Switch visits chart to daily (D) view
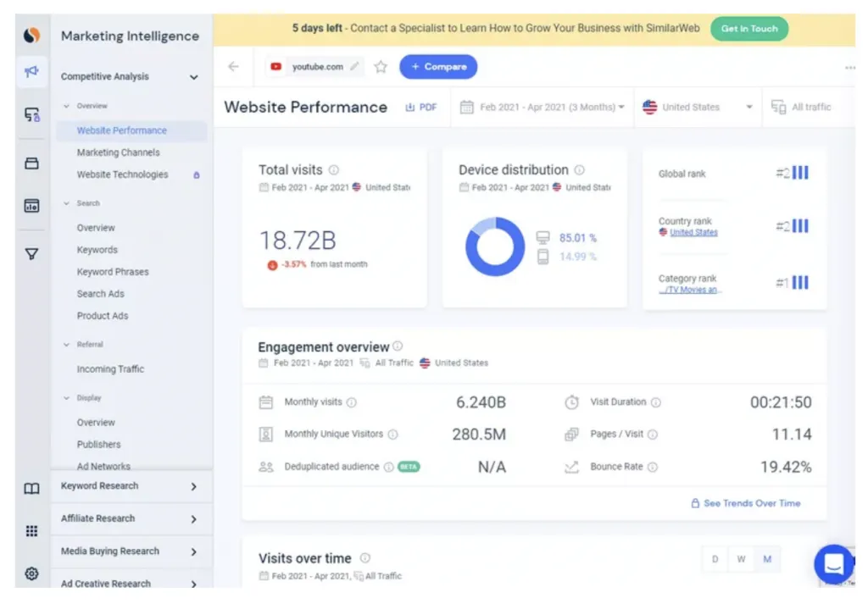The image size is (868, 609). click(715, 559)
